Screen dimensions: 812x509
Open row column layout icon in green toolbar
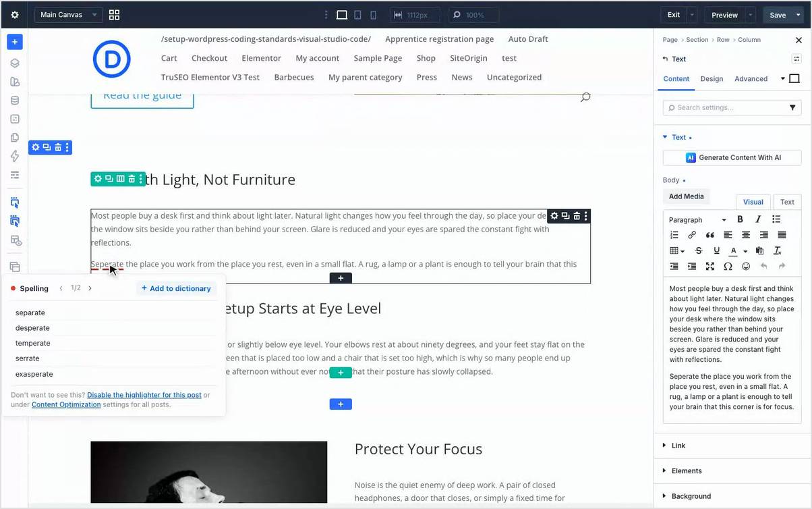point(120,179)
